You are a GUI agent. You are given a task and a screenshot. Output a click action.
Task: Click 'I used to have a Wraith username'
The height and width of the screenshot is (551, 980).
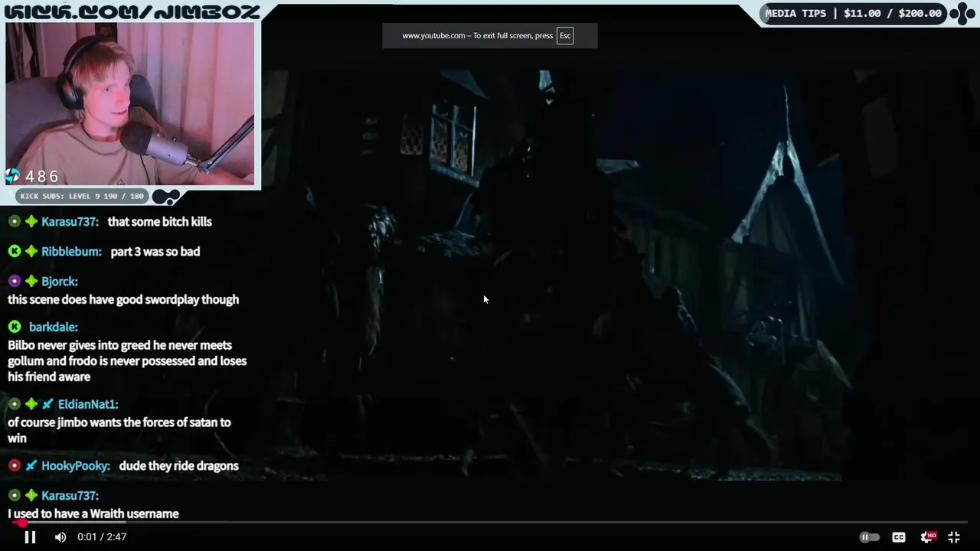coord(93,514)
